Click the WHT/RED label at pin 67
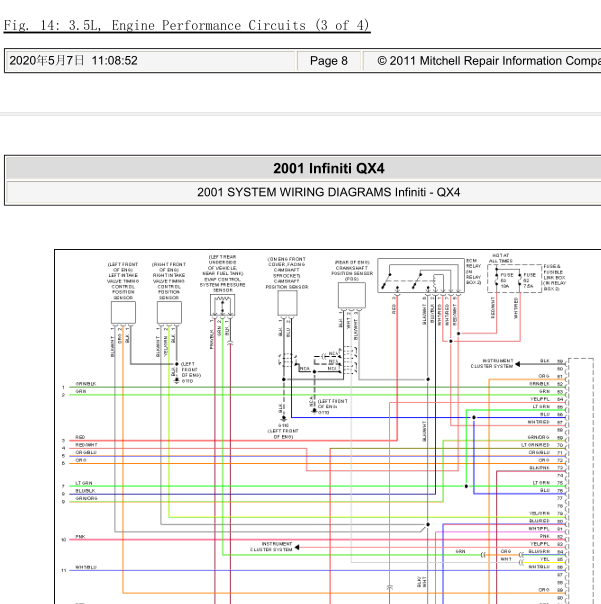The image size is (601, 604). 539,422
